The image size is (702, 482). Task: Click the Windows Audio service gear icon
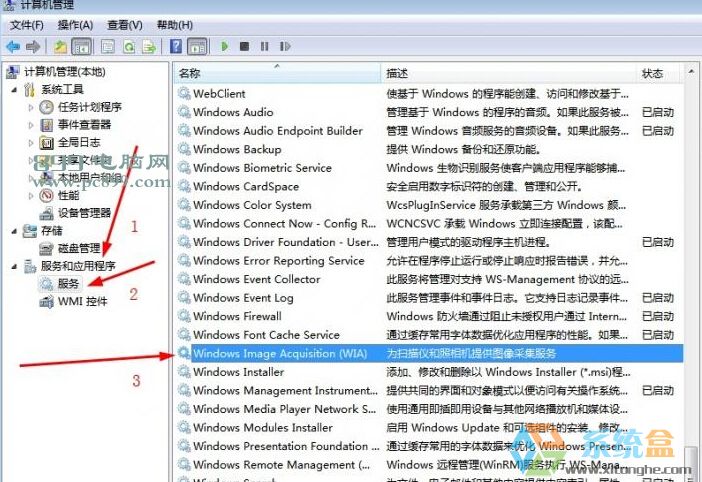pos(184,112)
